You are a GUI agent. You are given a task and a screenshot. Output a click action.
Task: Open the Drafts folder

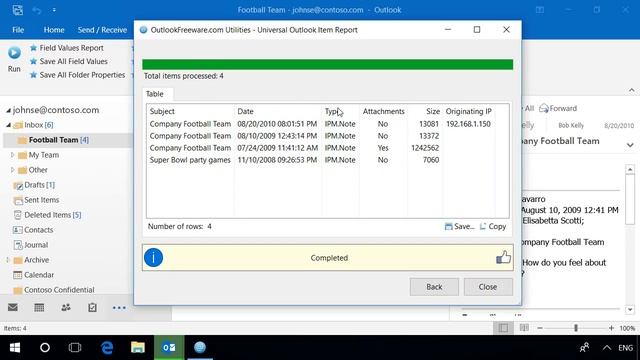[x=34, y=185]
